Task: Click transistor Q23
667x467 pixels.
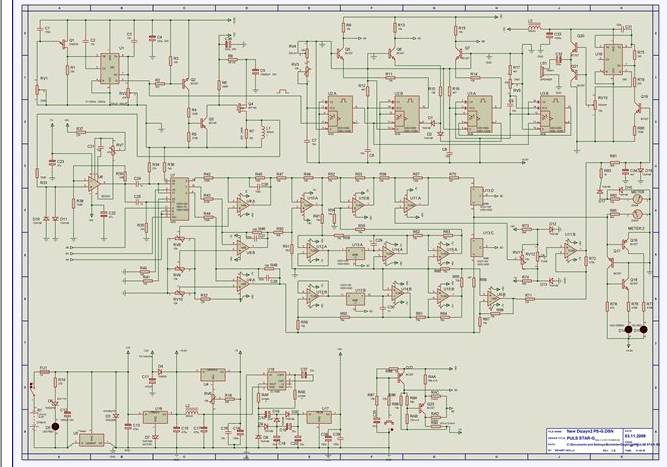Action: 422,408
